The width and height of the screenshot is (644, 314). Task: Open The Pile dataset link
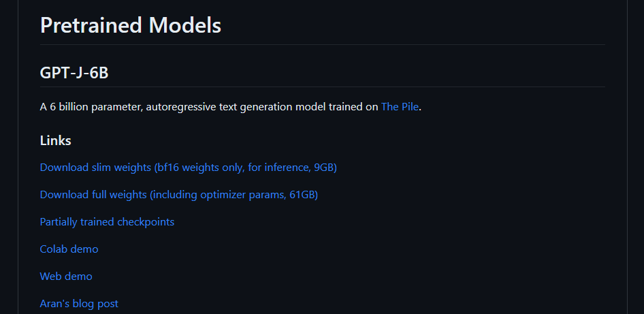click(400, 107)
